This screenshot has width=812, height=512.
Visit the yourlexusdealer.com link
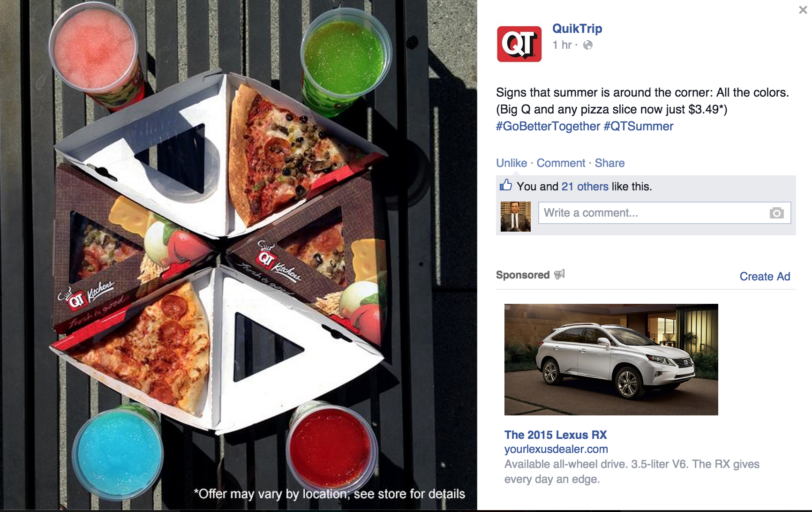point(556,449)
